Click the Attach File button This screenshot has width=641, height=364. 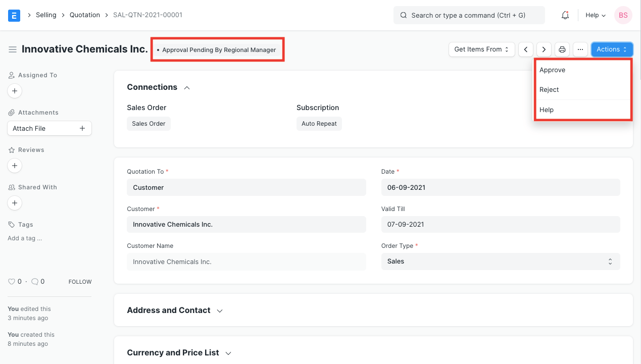tap(49, 128)
